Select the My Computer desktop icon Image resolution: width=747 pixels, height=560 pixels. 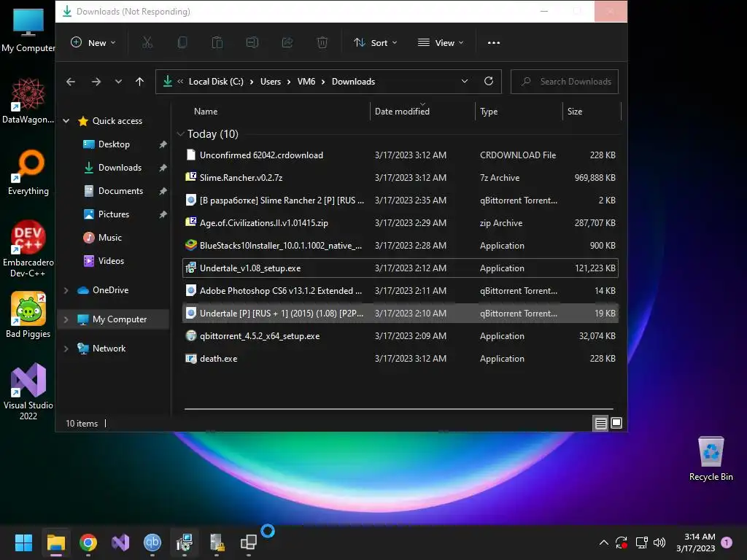[x=28, y=29]
